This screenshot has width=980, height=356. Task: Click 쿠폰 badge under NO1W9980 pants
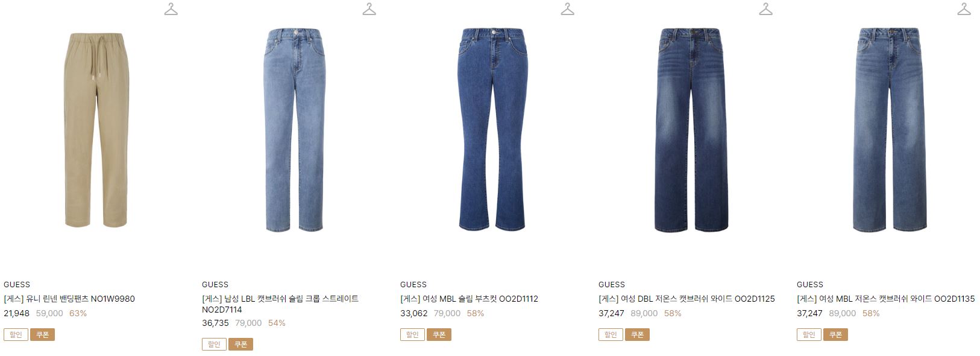[42, 334]
